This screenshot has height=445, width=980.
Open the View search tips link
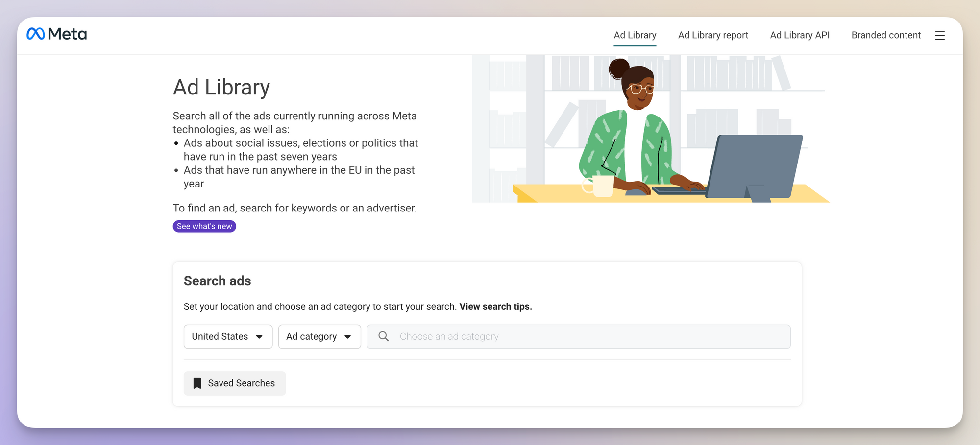tap(495, 306)
